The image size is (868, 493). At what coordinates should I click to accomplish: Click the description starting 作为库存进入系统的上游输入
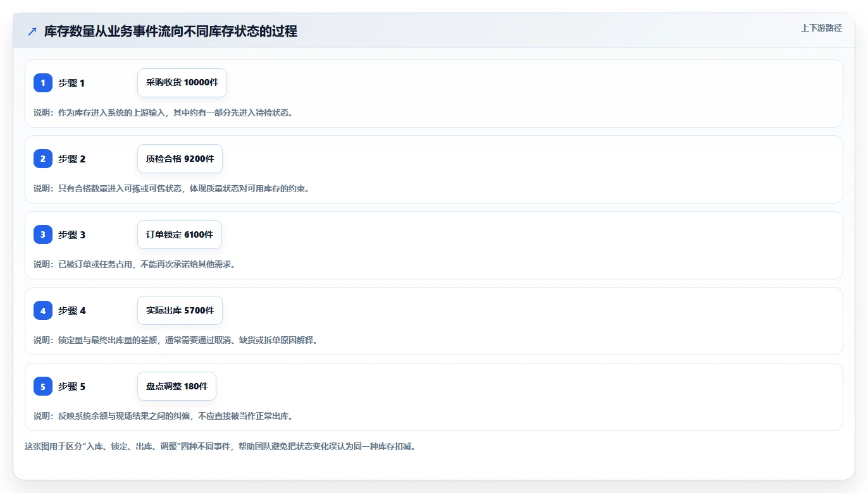click(x=163, y=113)
